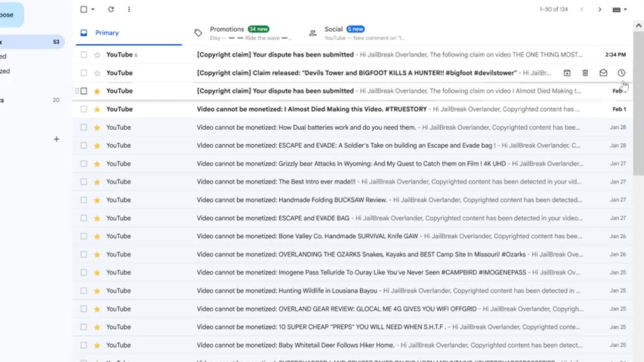Screen dimensions: 644x362
Task: Open the input tools keyboard selector
Action: coord(619,9)
